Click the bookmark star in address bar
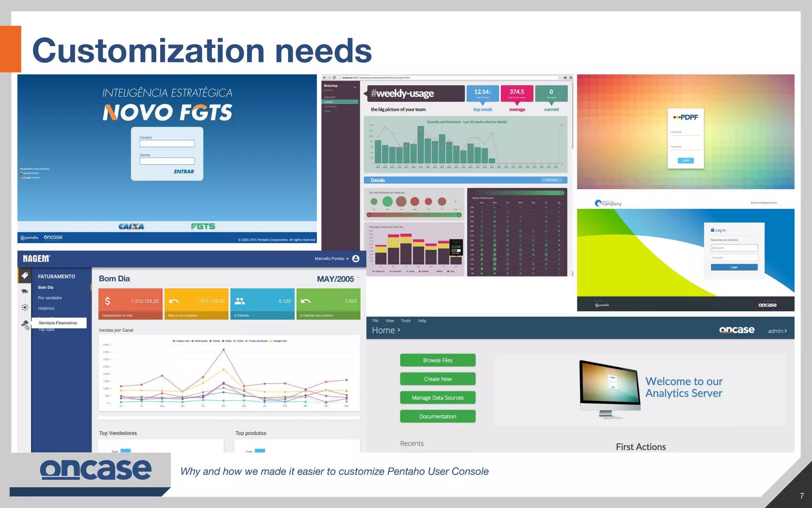This screenshot has height=508, width=812. click(559, 78)
